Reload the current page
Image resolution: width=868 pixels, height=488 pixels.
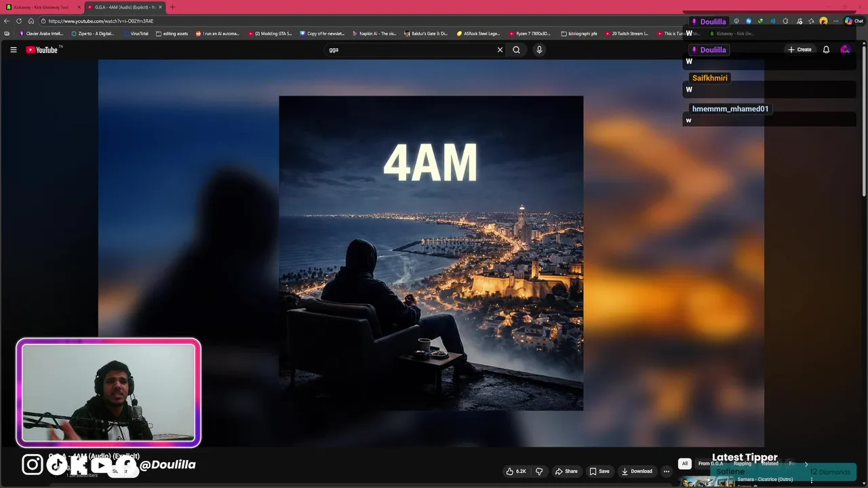[19, 21]
